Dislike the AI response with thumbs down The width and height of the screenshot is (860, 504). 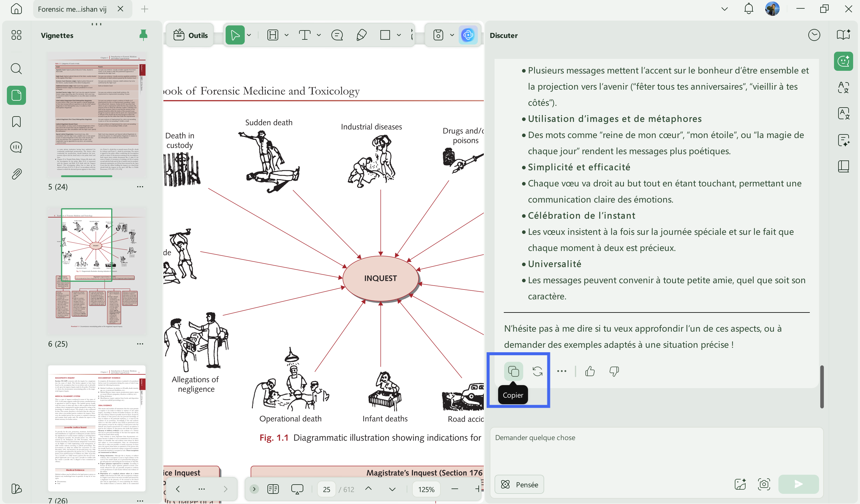click(x=614, y=371)
